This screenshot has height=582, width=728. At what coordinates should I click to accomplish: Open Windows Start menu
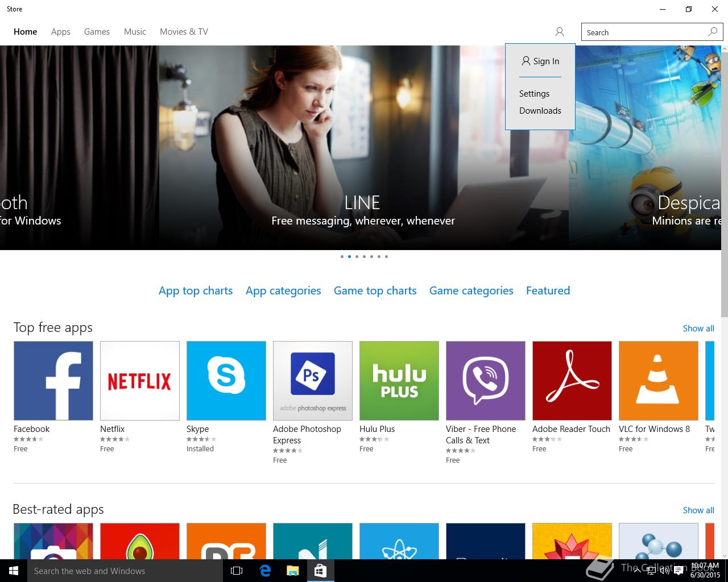[x=14, y=571]
